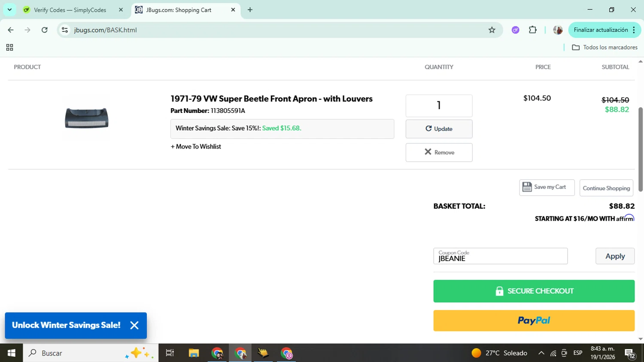The image size is (644, 362).
Task: Open the Super Beetle Front Apron product link
Action: click(271, 99)
